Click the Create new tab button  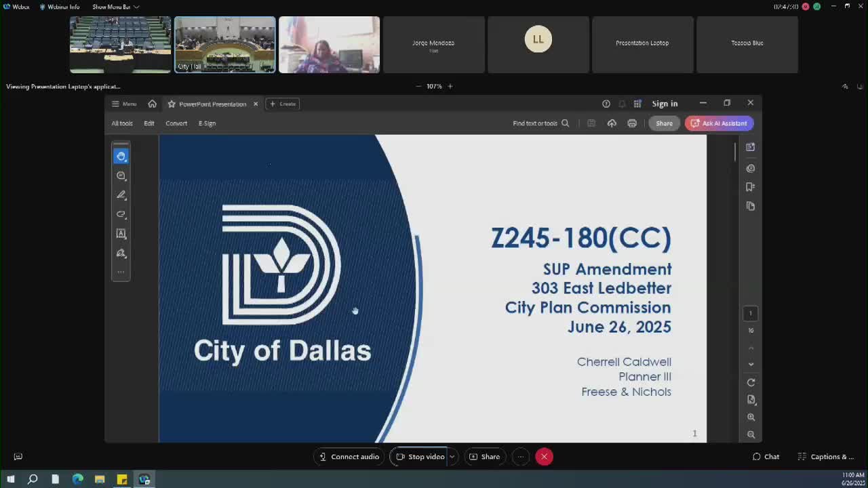(x=283, y=104)
